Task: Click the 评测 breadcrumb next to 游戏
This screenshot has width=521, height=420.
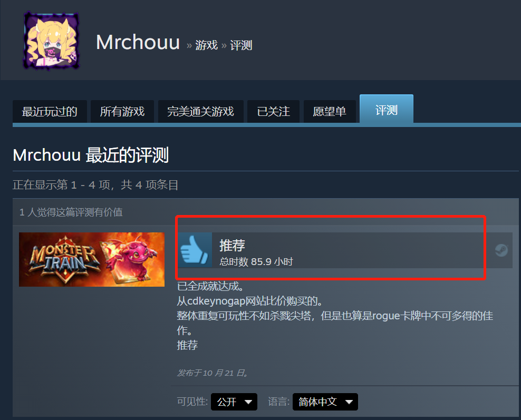Action: [241, 45]
